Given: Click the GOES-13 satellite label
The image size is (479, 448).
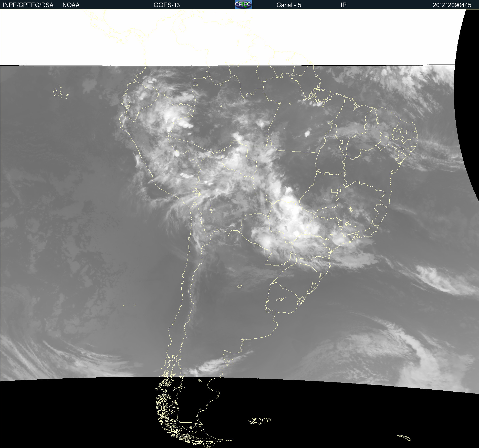Looking at the screenshot, I should [167, 5].
